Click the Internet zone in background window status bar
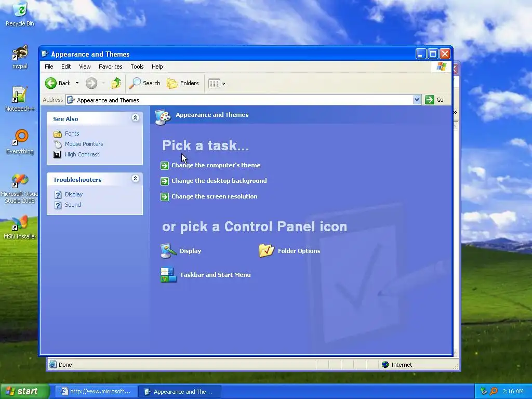 (397, 365)
